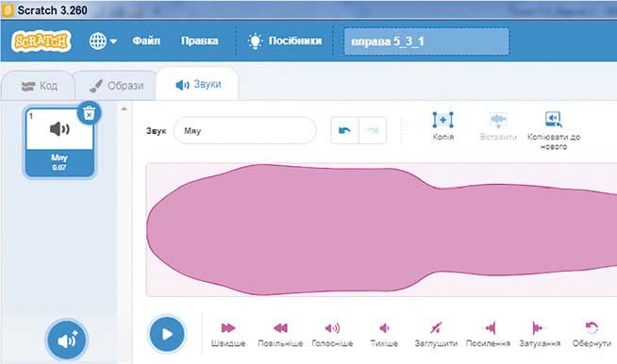The image size is (617, 364).
Task: Switch to the Образи tab
Action: pyautogui.click(x=116, y=86)
